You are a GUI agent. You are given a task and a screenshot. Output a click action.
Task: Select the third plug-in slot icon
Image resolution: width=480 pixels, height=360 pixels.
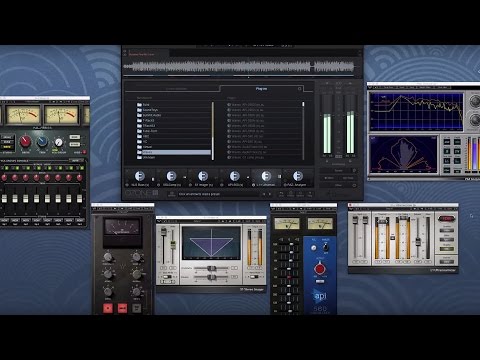(x=203, y=176)
